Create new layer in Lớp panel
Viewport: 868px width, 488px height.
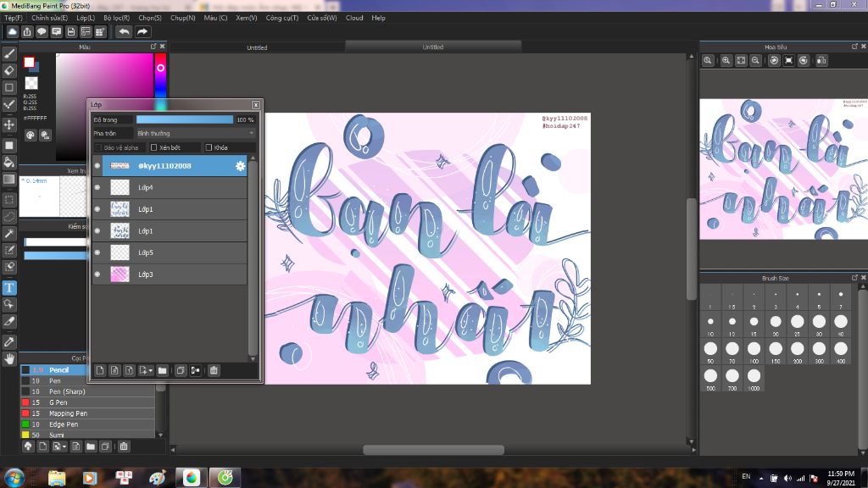pyautogui.click(x=100, y=370)
